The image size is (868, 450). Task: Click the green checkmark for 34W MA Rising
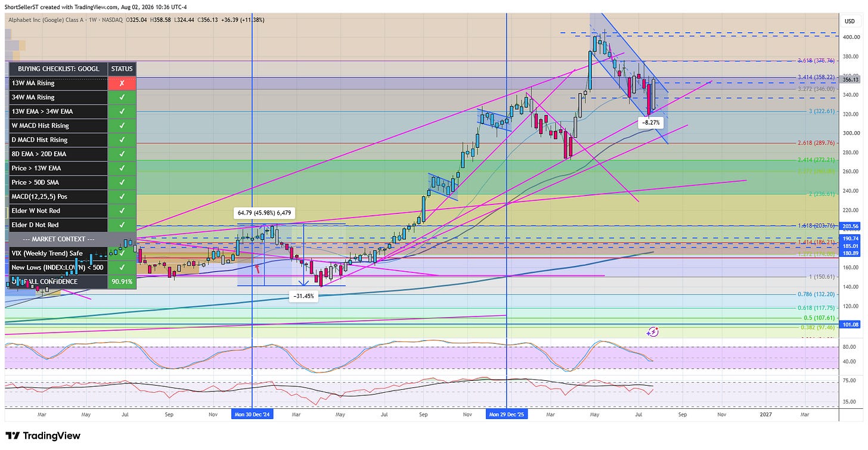click(x=122, y=97)
